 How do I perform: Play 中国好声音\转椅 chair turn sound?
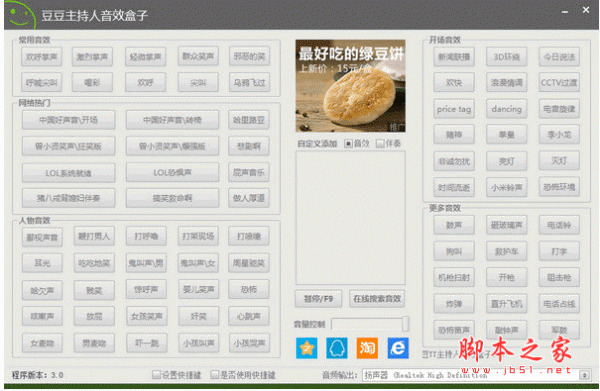point(172,120)
